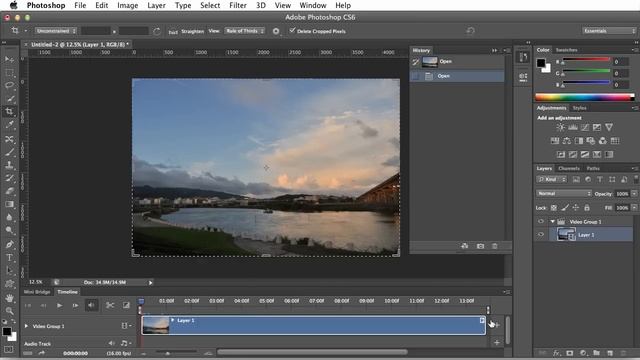Collapse Video Group 1 in Layers panel

tap(552, 222)
